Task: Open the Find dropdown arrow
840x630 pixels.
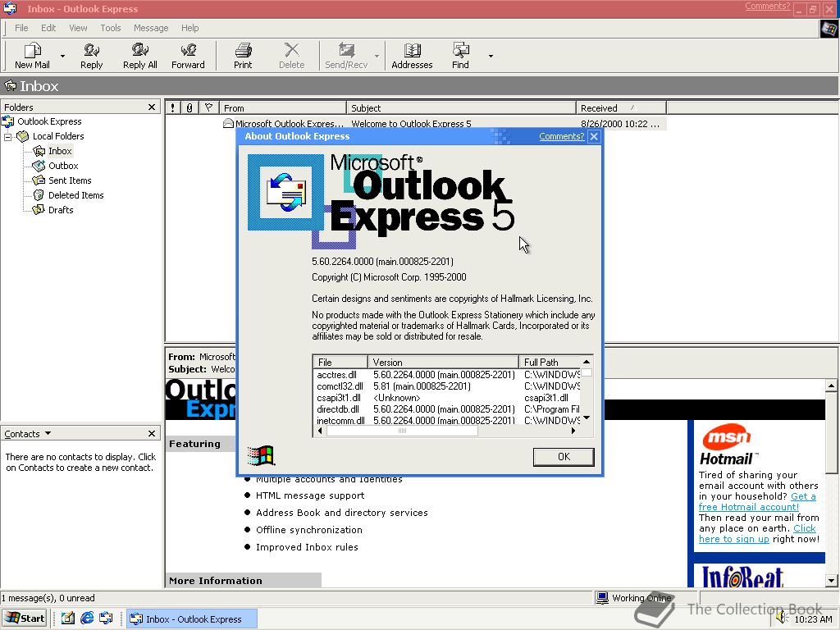Action: tap(491, 56)
